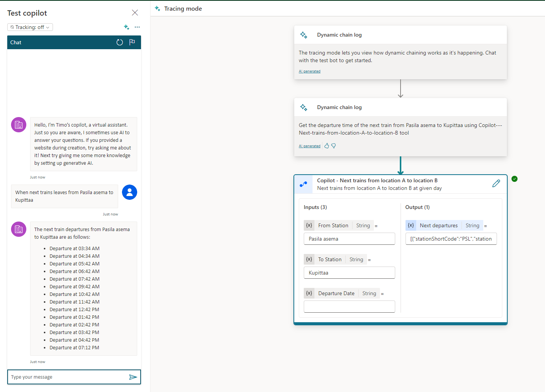This screenshot has width=545, height=392.
Task: Click the Pasila asema input value field
Action: click(349, 239)
